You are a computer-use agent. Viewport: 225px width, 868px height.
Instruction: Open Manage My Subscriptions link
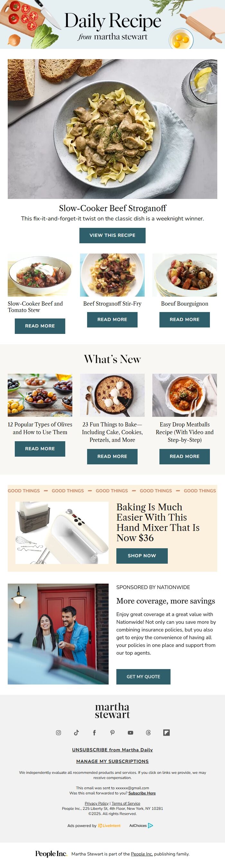(113, 761)
